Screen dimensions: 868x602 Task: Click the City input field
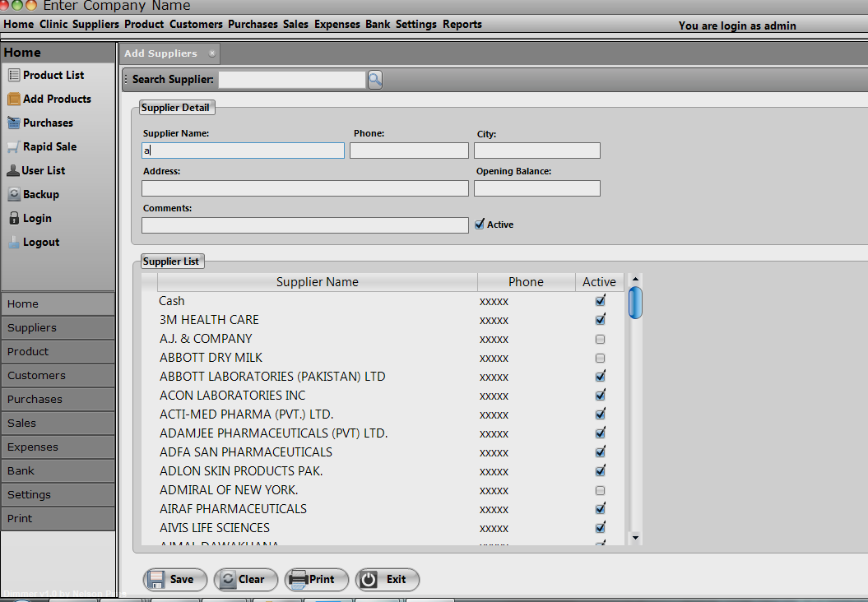(x=537, y=150)
